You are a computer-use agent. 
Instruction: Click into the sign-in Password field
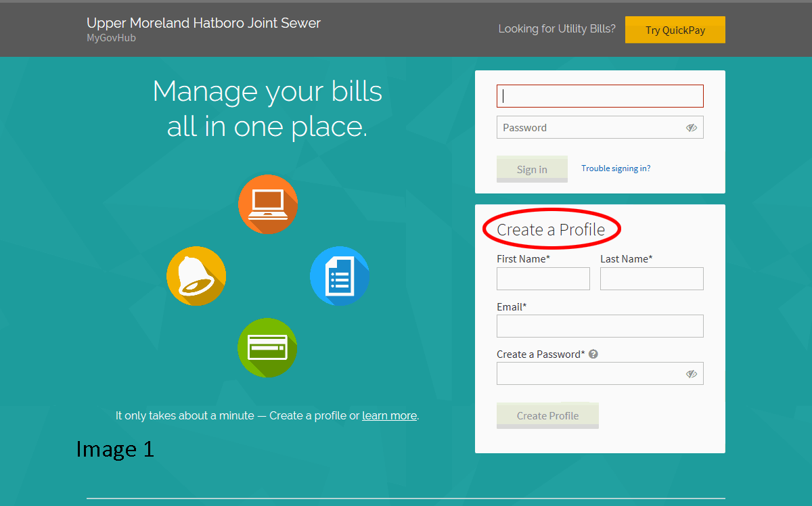tap(589, 128)
